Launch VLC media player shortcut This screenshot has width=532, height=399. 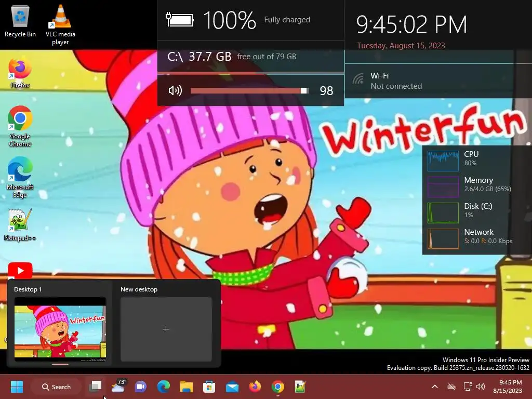60,24
